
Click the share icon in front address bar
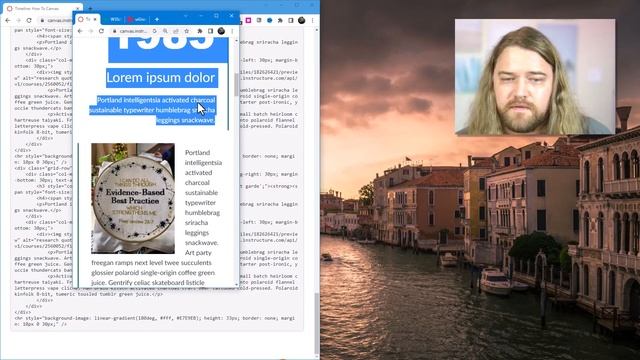(x=176, y=31)
